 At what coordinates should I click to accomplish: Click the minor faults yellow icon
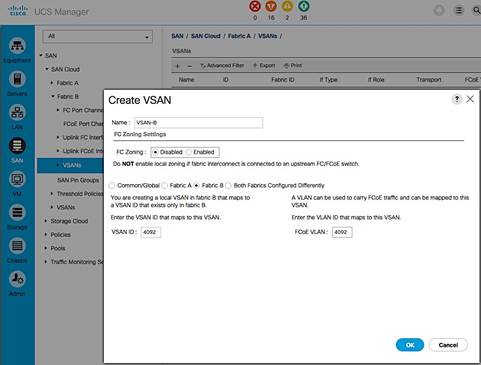(x=287, y=6)
